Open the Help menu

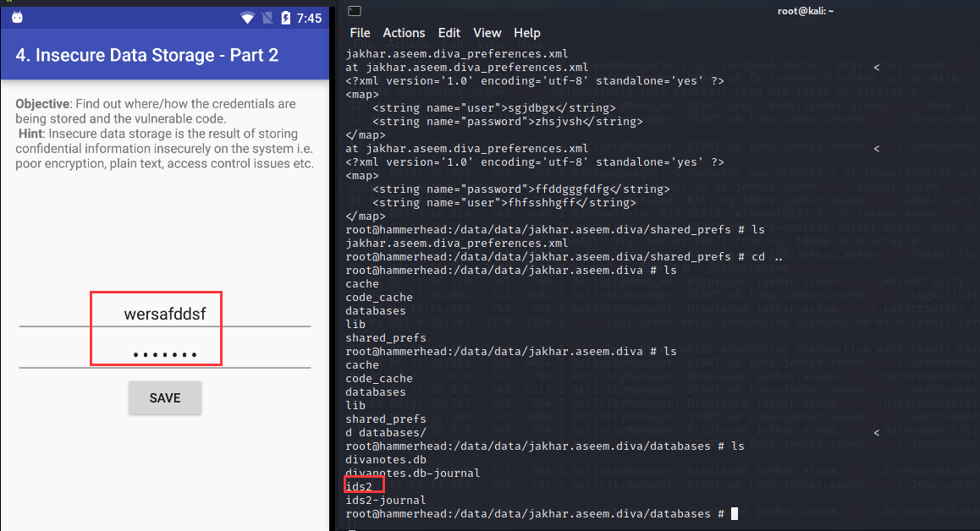pyautogui.click(x=526, y=33)
